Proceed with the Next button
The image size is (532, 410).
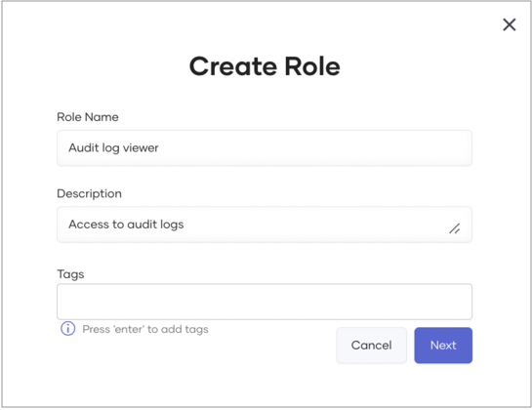click(443, 346)
